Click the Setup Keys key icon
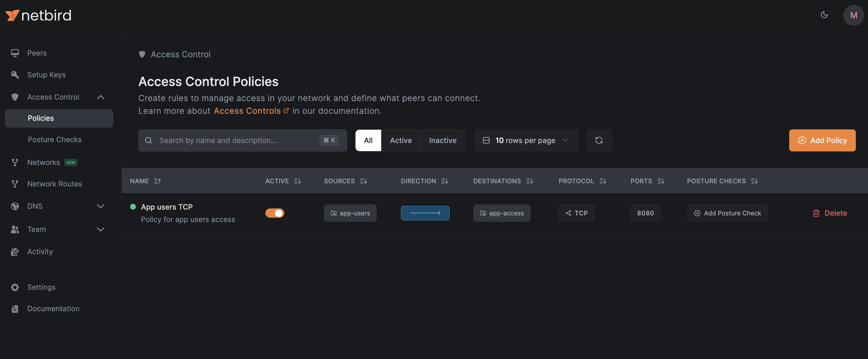 [15, 75]
